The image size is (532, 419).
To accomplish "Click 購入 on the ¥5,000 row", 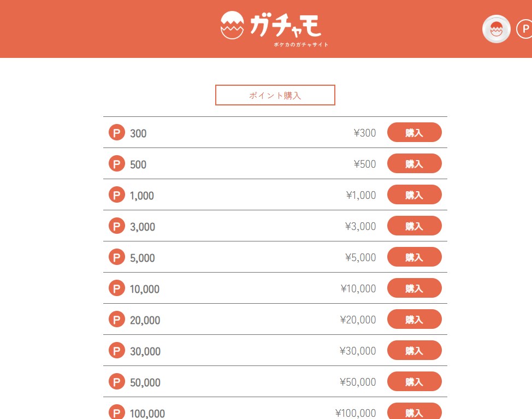I will [x=414, y=257].
